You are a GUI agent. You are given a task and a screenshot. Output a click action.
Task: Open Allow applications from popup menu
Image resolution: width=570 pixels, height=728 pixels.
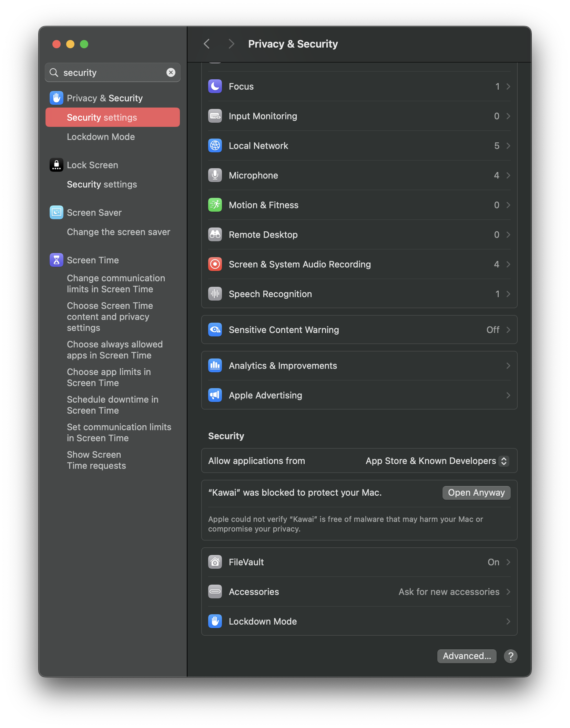click(503, 461)
